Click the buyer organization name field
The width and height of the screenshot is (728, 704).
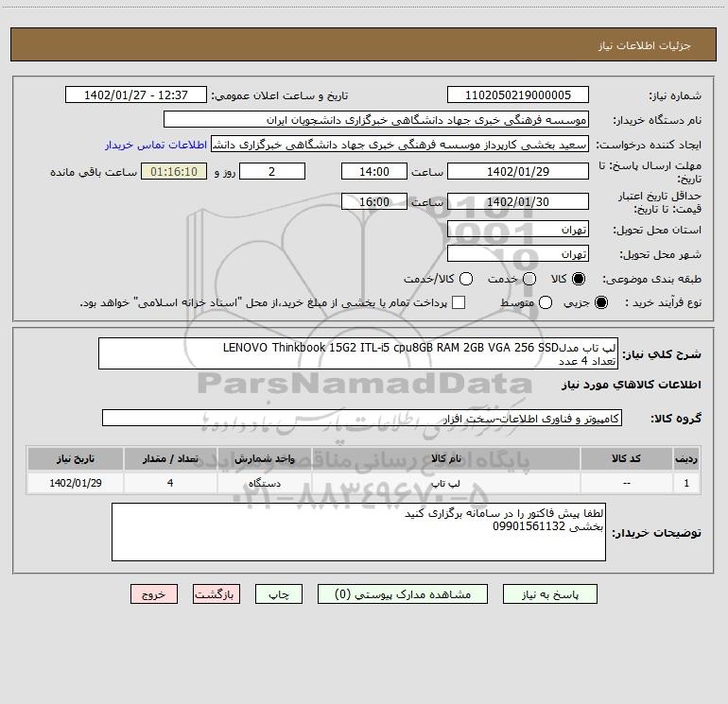click(376, 120)
